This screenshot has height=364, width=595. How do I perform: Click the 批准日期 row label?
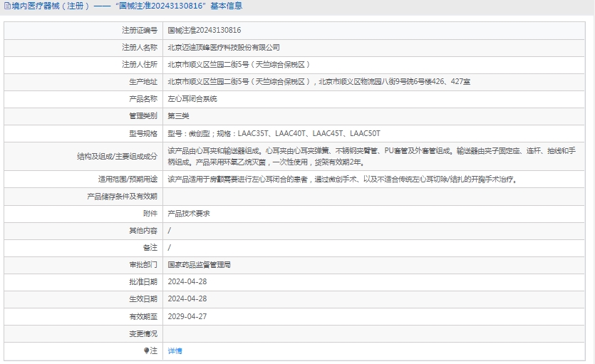[x=143, y=282]
